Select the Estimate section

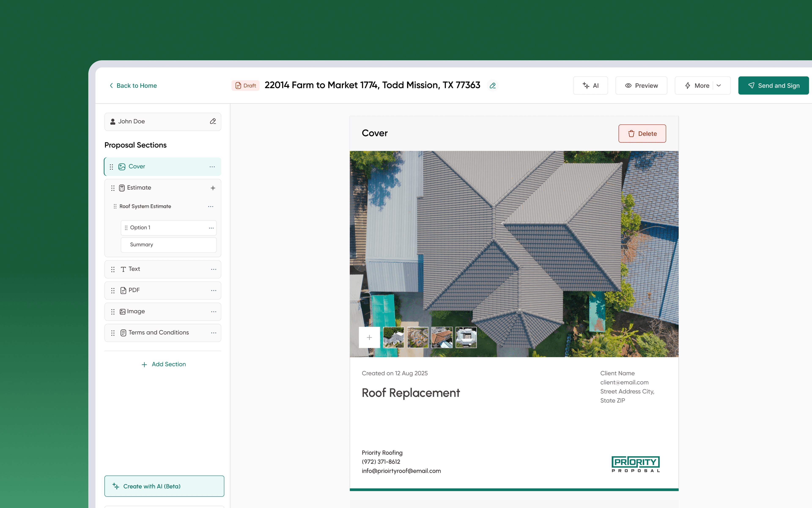coord(163,188)
